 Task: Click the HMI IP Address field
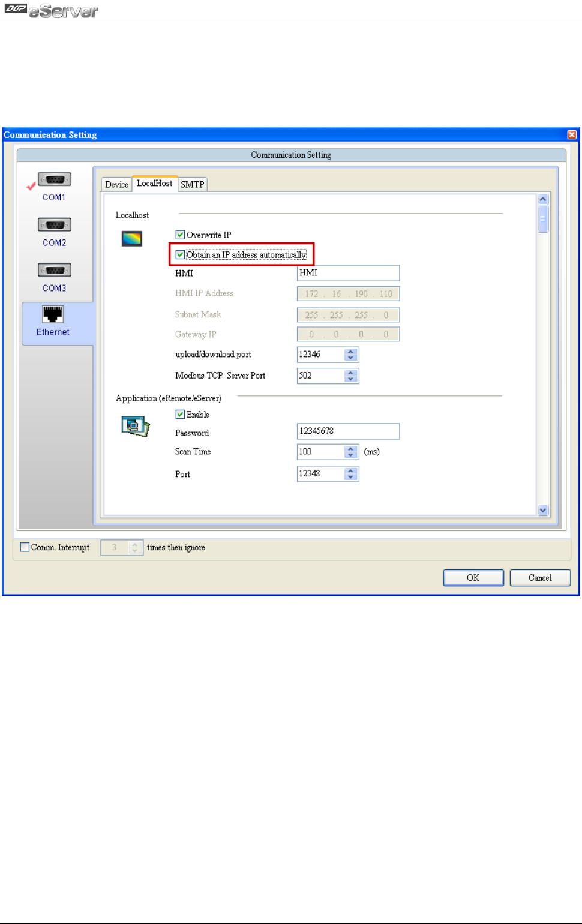click(348, 293)
